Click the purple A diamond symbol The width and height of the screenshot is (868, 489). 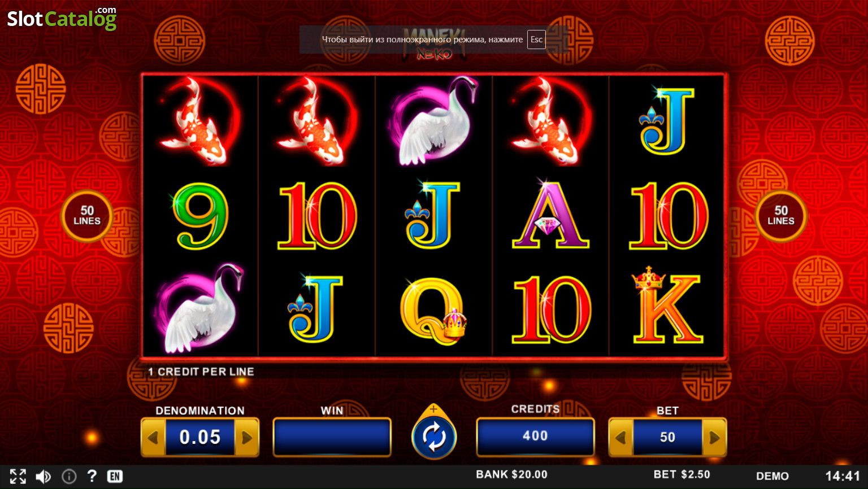point(550,215)
